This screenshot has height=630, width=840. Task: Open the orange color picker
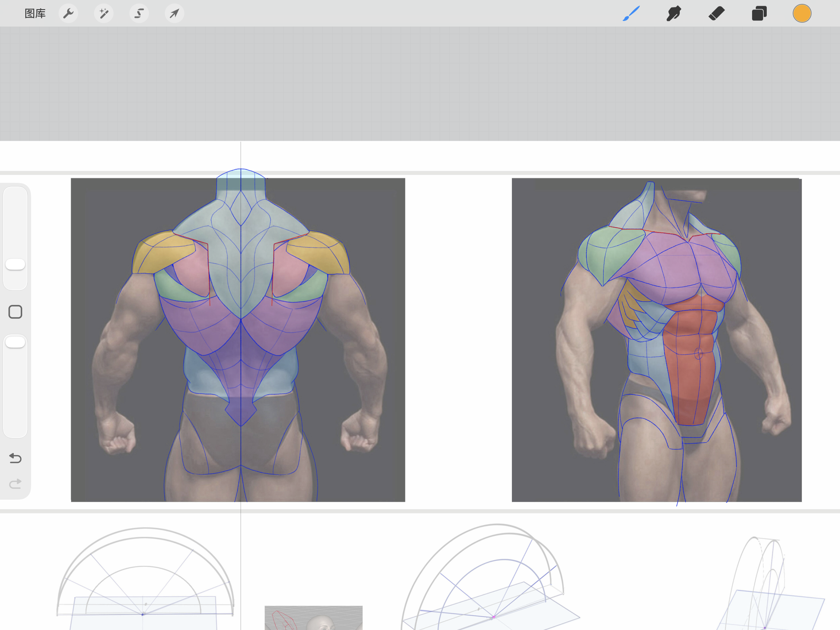pyautogui.click(x=802, y=14)
